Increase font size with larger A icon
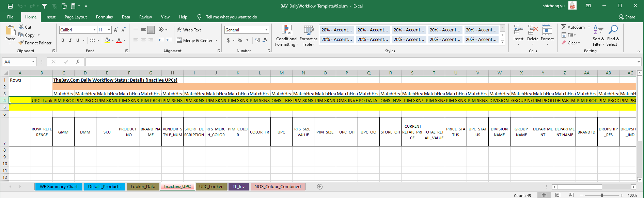The height and width of the screenshot is (198, 644). pos(116,30)
